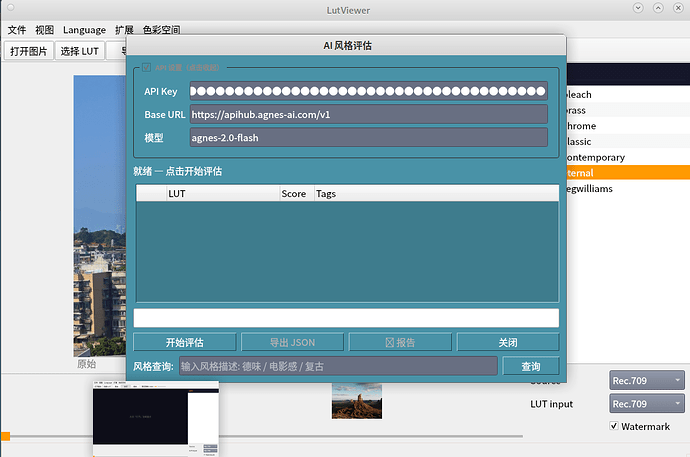Close the AI dialog with 关闭

click(508, 342)
